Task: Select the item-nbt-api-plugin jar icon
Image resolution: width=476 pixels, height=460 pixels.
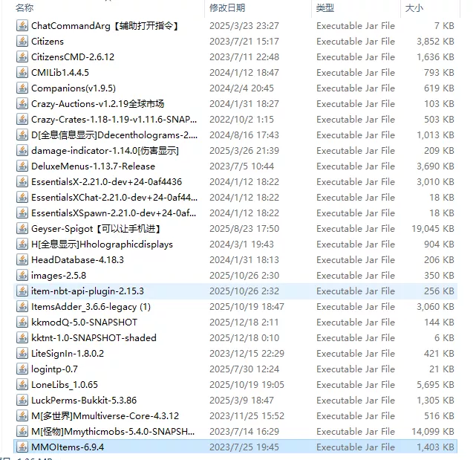Action: pos(22,291)
